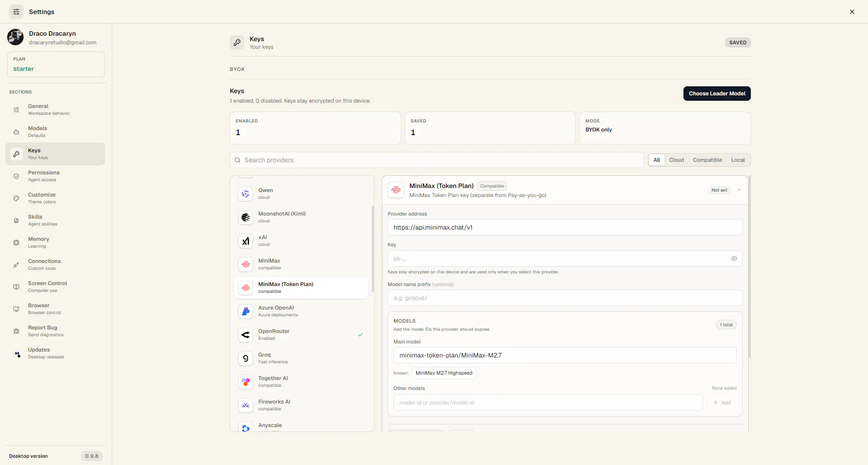Screen dimensions: 868x465
Task: Open the General section icon
Action: point(16,110)
